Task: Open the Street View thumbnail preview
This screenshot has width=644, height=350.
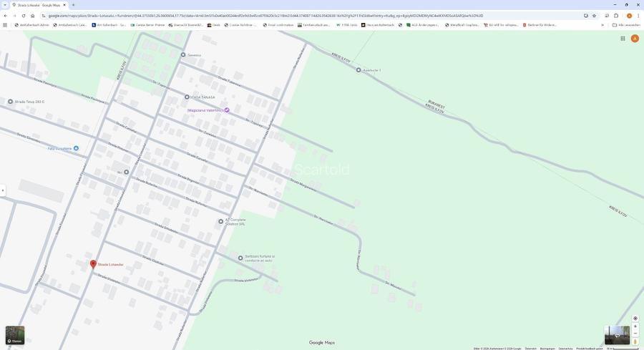Action: (x=616, y=335)
